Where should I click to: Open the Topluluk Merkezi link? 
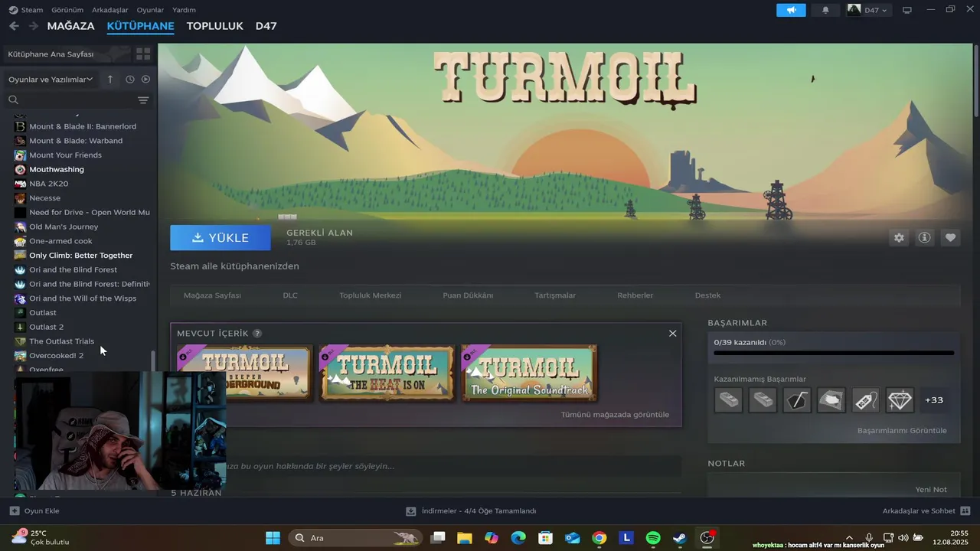click(x=370, y=295)
